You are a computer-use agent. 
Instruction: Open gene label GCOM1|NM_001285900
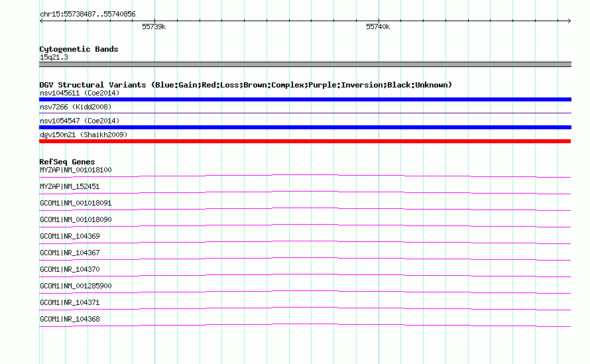click(x=76, y=286)
